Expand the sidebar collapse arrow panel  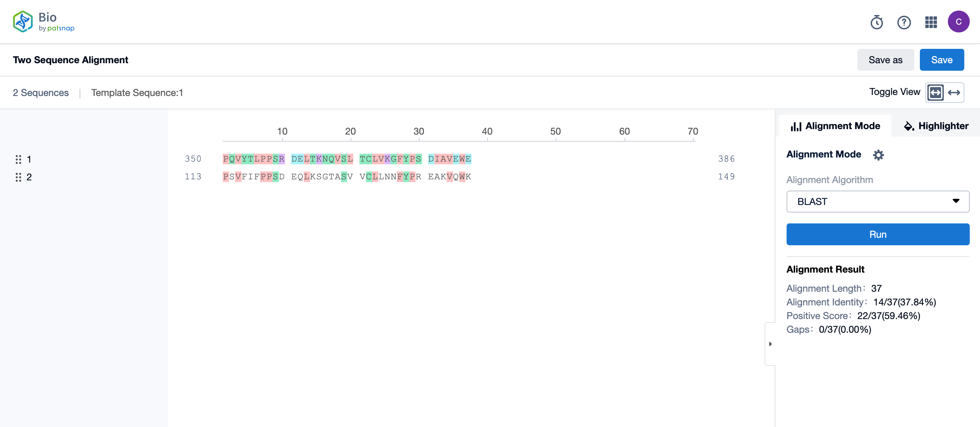click(771, 344)
